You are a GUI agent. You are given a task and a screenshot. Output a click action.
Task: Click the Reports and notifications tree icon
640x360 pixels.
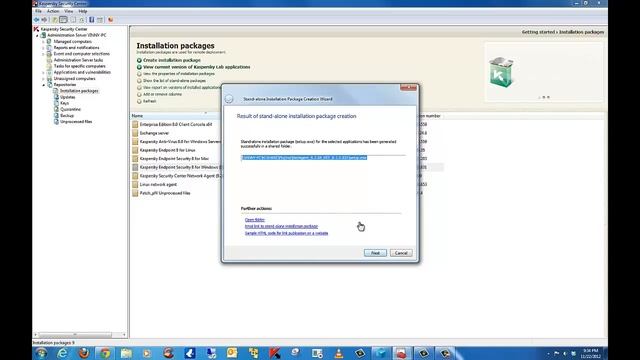pyautogui.click(x=49, y=47)
